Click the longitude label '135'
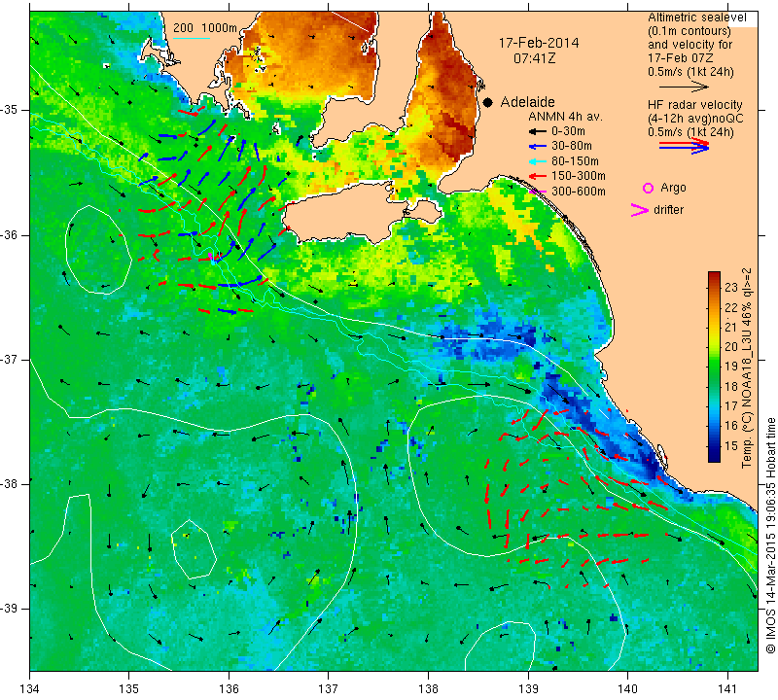 (x=129, y=689)
